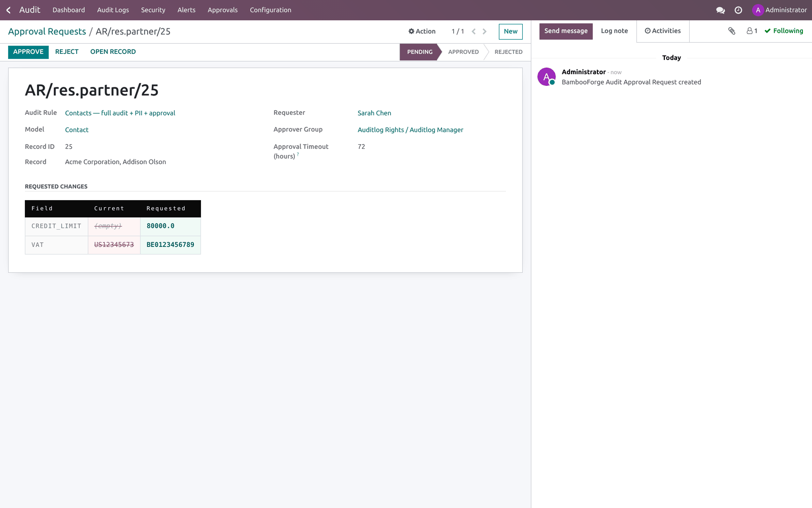The height and width of the screenshot is (508, 812).
Task: Open the Contact model link
Action: (77, 130)
